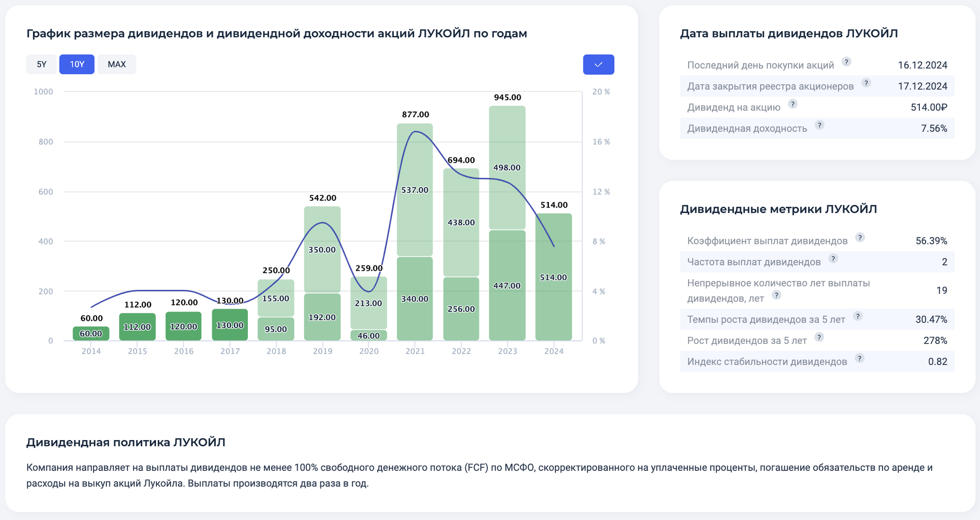980x520 pixels.
Task: Click the 2021 x-axis year label
Action: (x=415, y=351)
